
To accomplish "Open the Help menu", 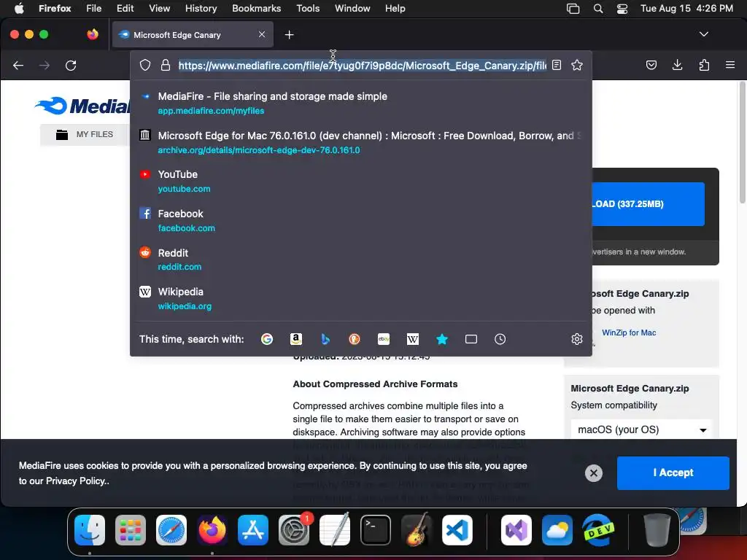I will click(x=395, y=8).
